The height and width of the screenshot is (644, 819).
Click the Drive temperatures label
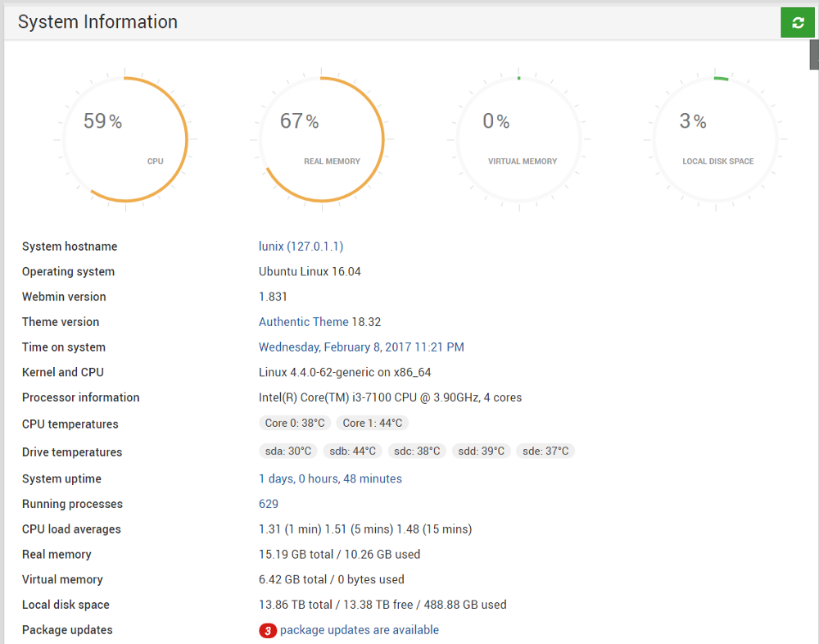pos(72,452)
